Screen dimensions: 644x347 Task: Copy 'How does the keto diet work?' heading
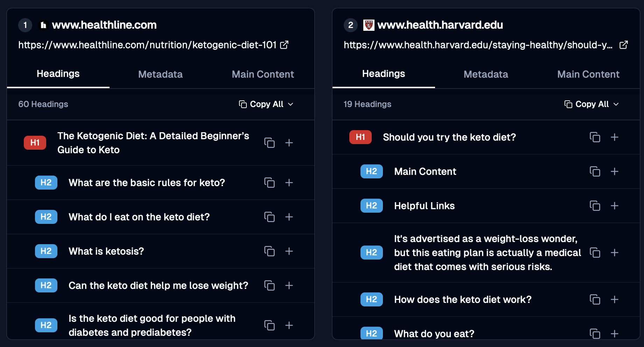point(595,299)
